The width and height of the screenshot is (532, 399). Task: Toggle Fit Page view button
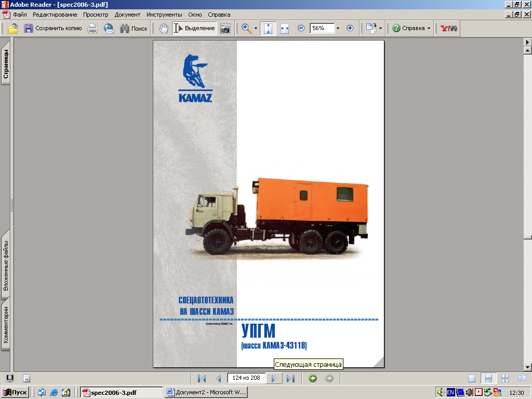tap(268, 29)
